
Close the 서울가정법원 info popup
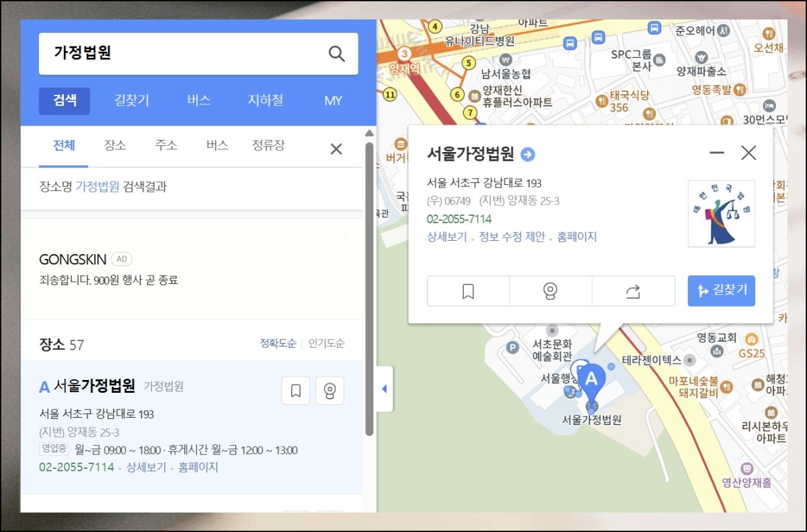point(748,153)
